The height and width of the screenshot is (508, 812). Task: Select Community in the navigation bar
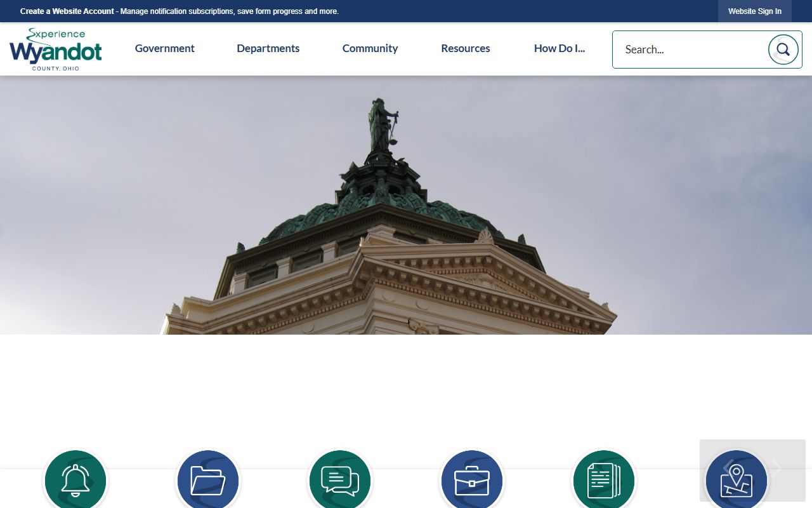pos(370,49)
